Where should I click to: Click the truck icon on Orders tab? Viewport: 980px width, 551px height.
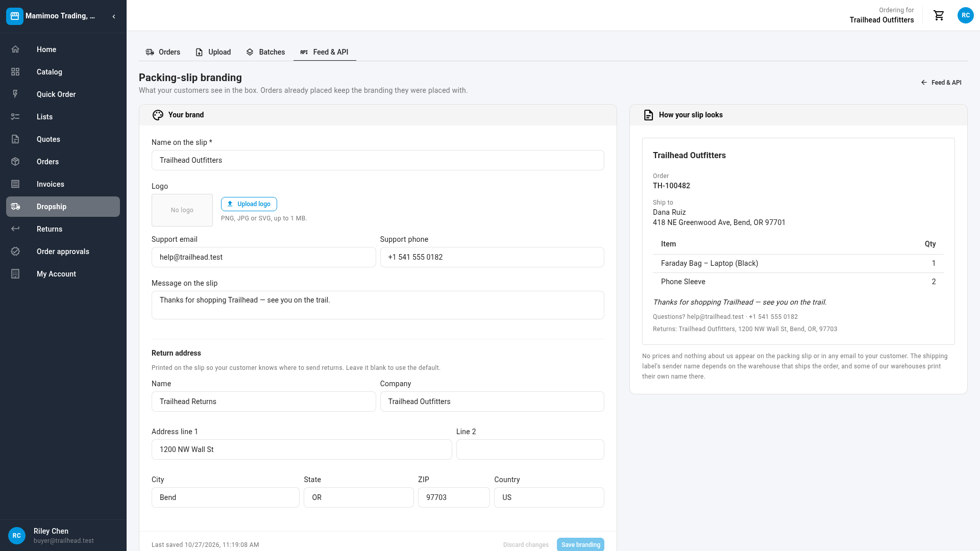click(x=150, y=52)
